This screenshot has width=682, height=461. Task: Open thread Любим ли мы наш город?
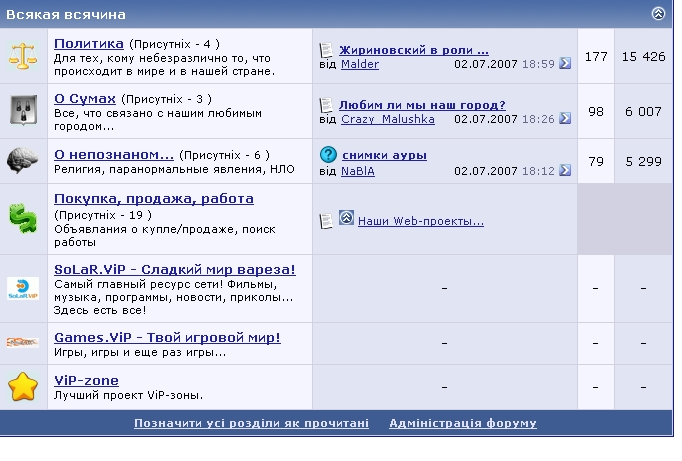[422, 104]
